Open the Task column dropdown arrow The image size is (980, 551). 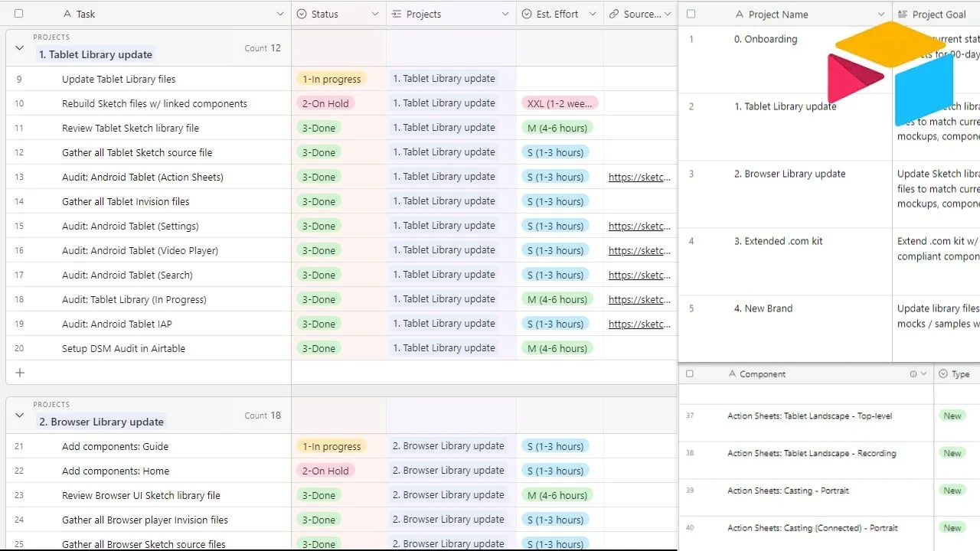[x=279, y=14]
